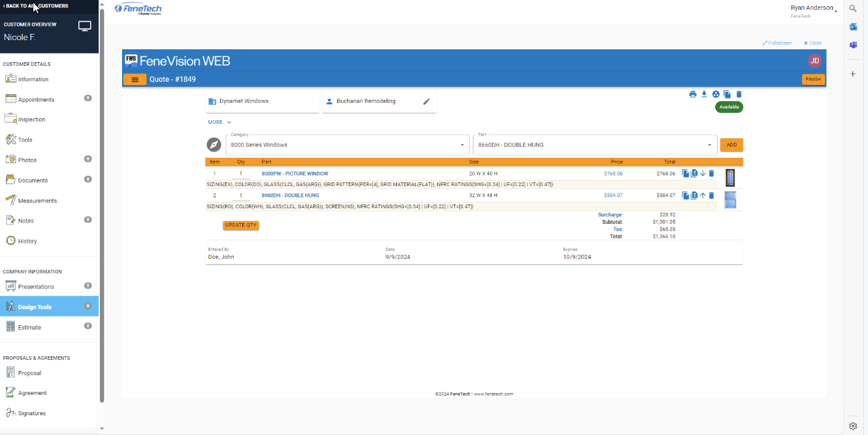Image resolution: width=868 pixels, height=435 pixels.
Task: Click the quantity field for the picture window
Action: (241, 173)
